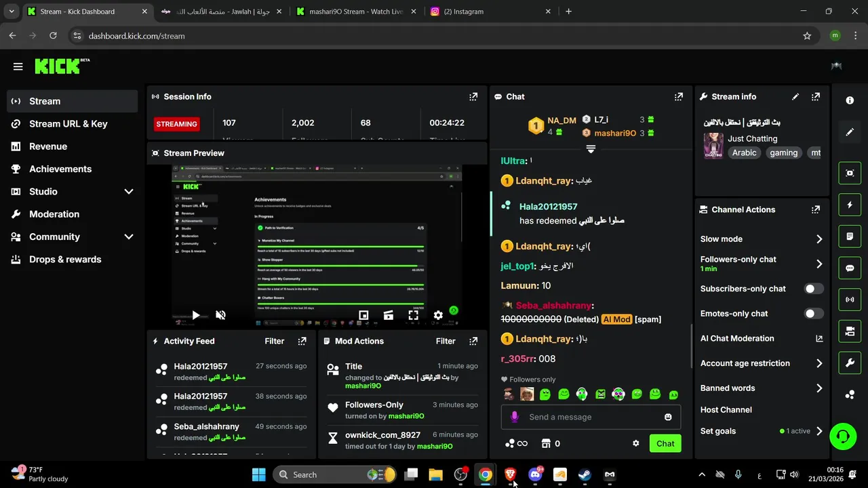
Task: Open Windows Start menu
Action: coord(259,474)
